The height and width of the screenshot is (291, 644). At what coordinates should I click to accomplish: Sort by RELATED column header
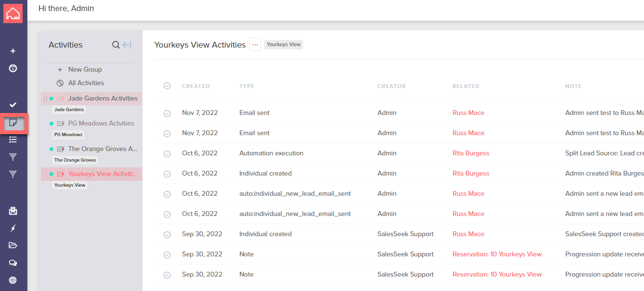(x=466, y=86)
